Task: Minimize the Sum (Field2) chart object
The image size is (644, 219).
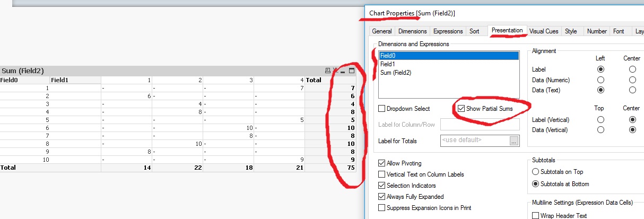Action: [x=343, y=71]
